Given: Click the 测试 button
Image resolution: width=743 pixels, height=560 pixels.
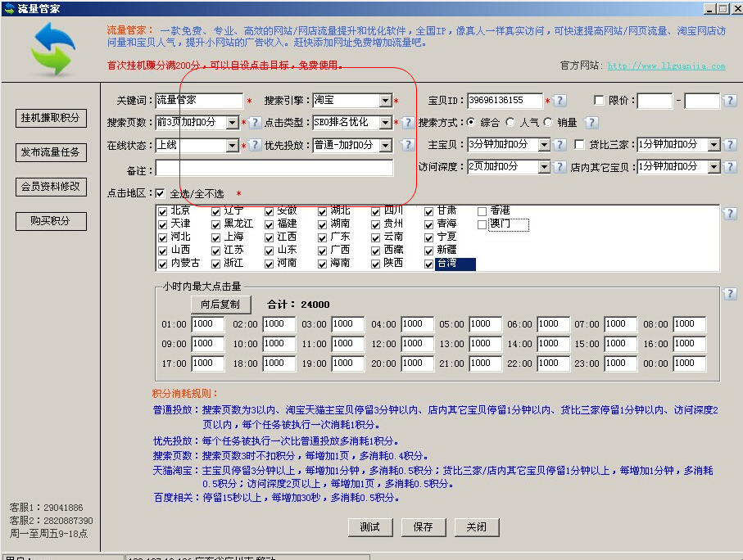Looking at the screenshot, I should [x=370, y=528].
